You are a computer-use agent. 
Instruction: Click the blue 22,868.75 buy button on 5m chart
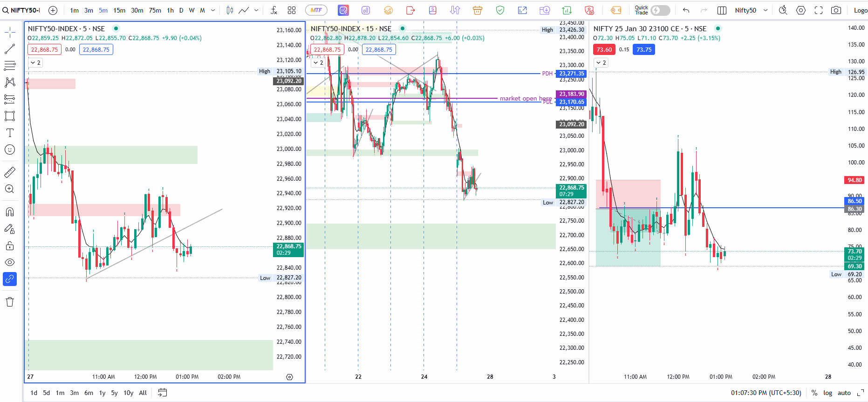(96, 49)
